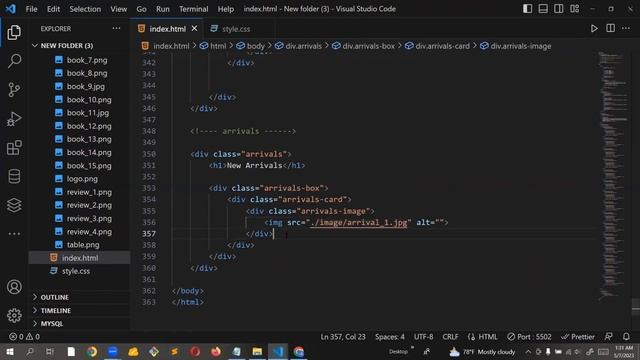
Task: Toggle the primary side bar layout icon
Action: tap(527, 9)
